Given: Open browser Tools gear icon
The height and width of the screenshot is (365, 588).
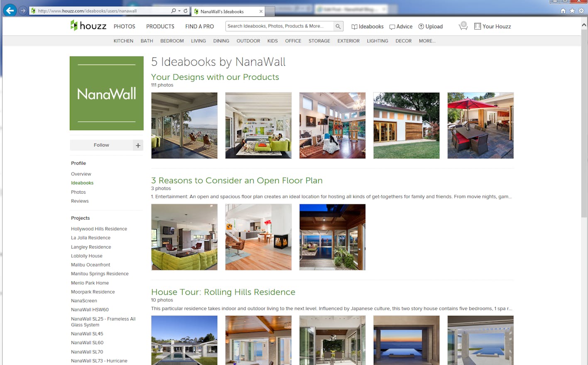Looking at the screenshot, I should (581, 11).
